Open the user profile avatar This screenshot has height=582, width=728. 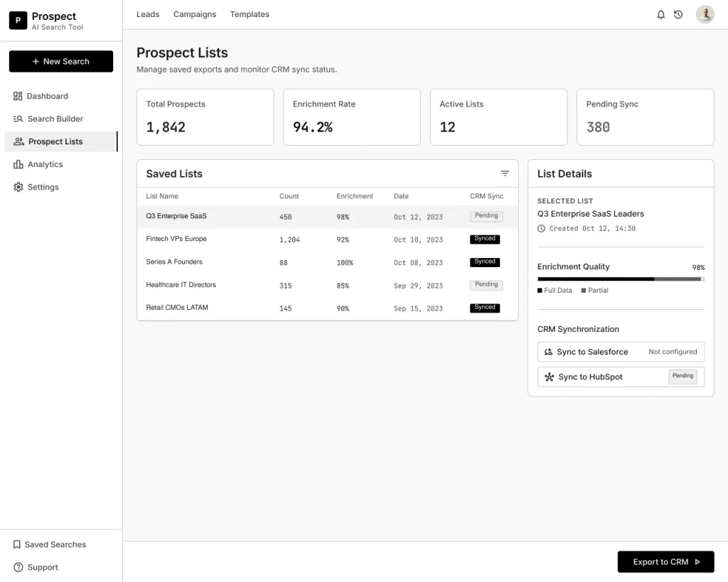click(705, 14)
